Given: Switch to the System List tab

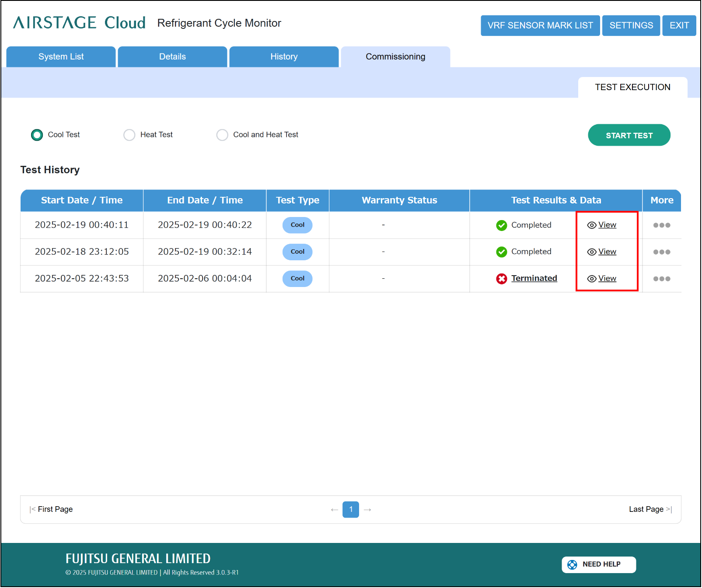Looking at the screenshot, I should point(61,57).
